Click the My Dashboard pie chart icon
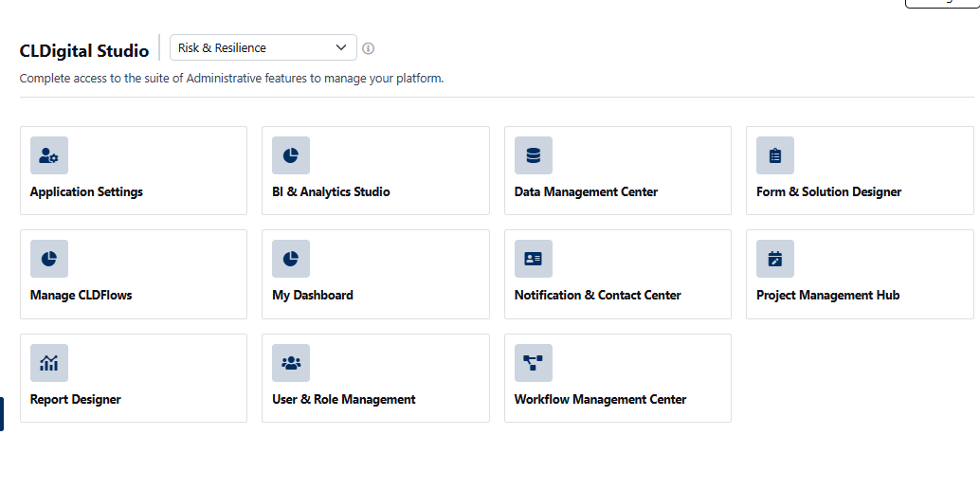The image size is (980, 489). point(291,259)
